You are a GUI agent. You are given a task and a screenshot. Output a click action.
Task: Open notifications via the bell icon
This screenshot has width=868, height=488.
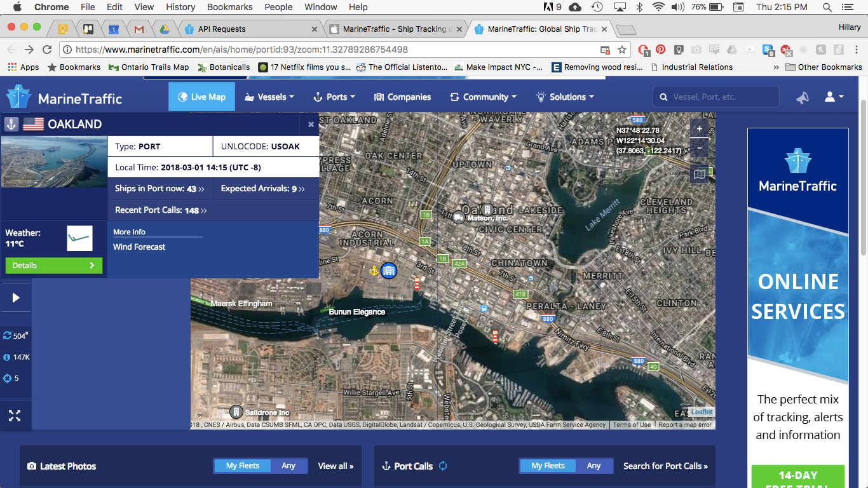tap(803, 97)
